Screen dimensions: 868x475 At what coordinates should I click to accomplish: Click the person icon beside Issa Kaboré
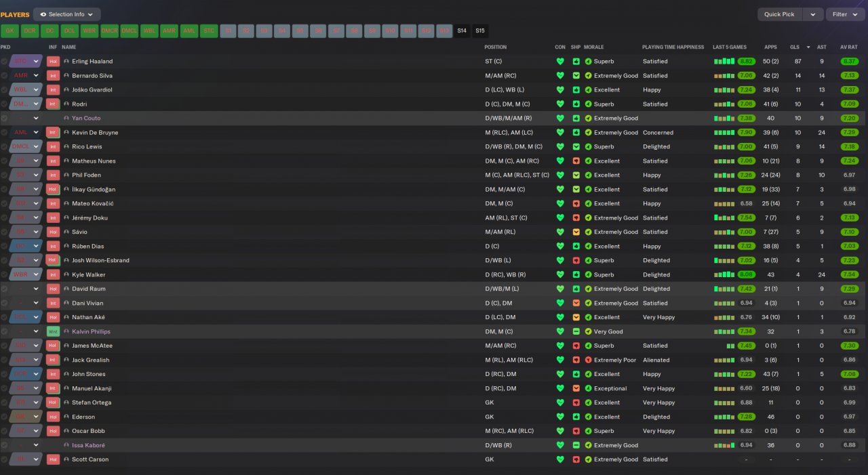(66, 445)
